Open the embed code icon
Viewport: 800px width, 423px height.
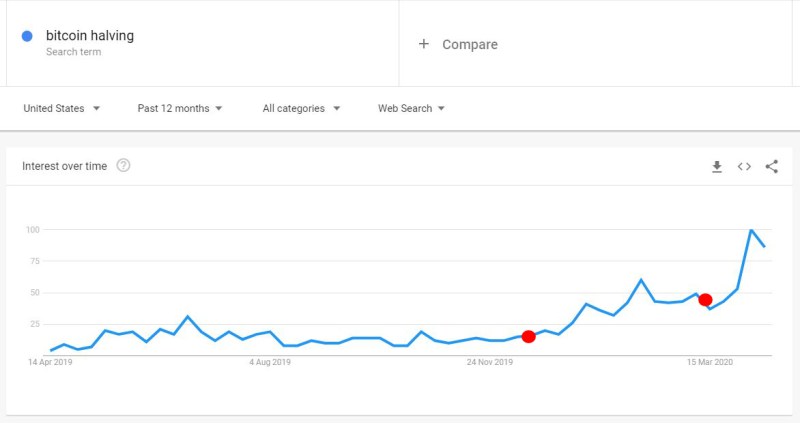pos(744,167)
